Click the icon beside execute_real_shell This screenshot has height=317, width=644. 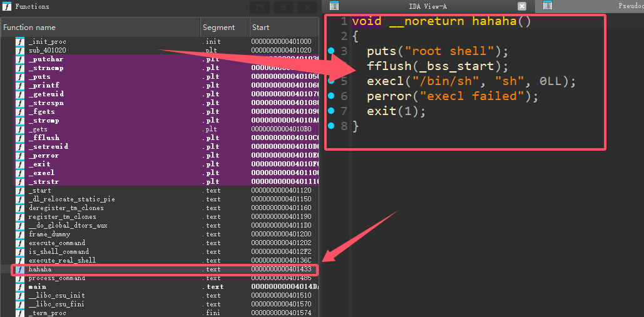point(20,261)
